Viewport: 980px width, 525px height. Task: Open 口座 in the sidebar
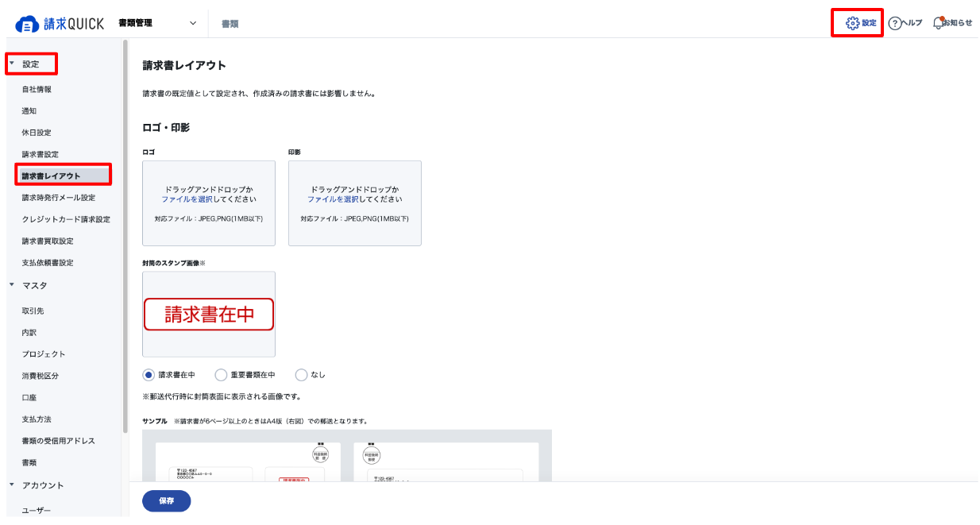tap(29, 397)
